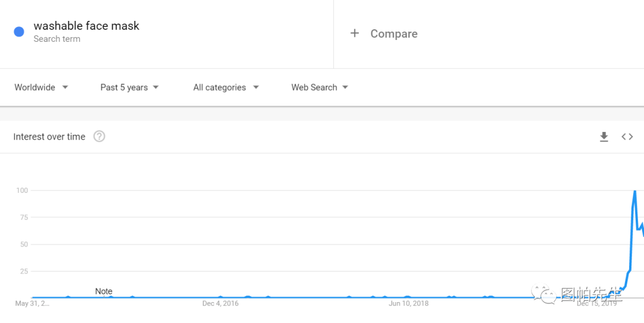Change the Web Search type dropdown
This screenshot has height=323, width=644.
click(320, 87)
